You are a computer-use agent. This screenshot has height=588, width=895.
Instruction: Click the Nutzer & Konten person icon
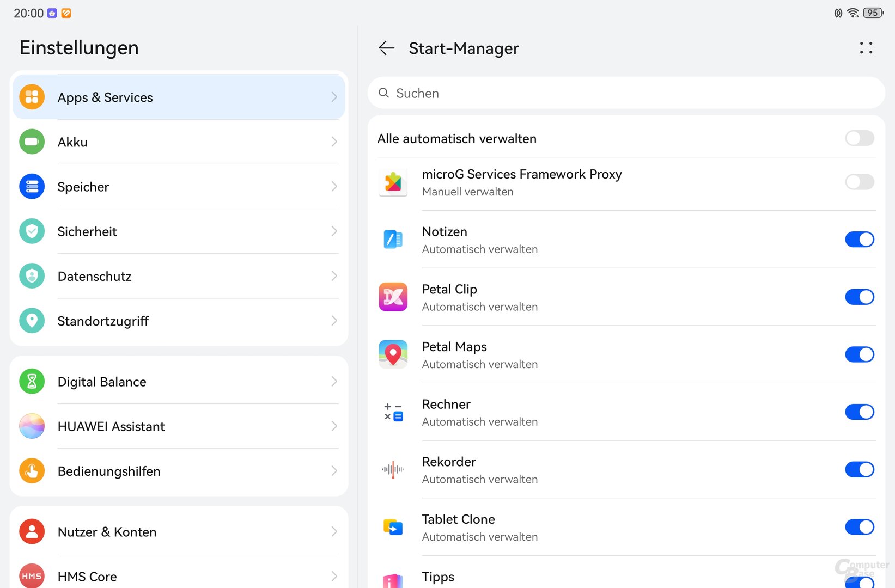(32, 532)
